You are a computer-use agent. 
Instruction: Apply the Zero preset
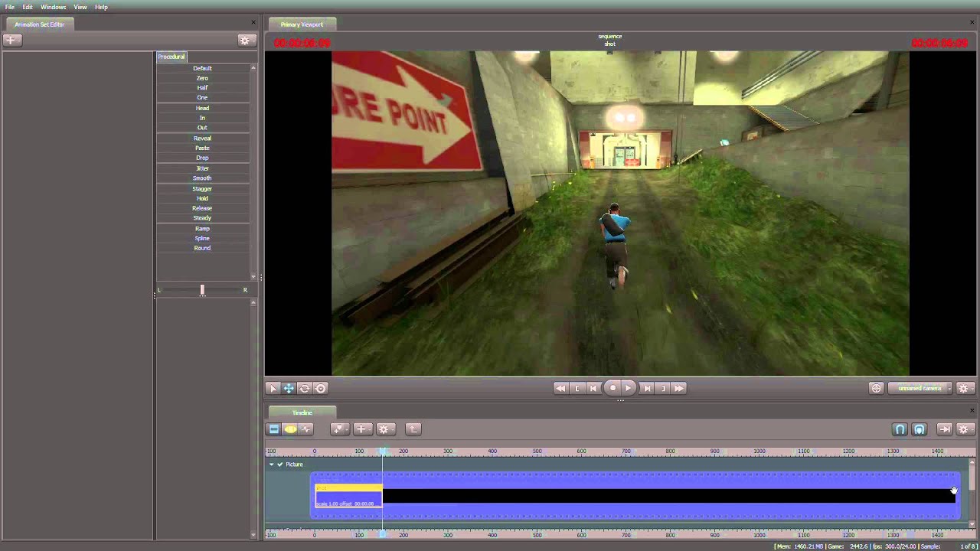point(202,78)
